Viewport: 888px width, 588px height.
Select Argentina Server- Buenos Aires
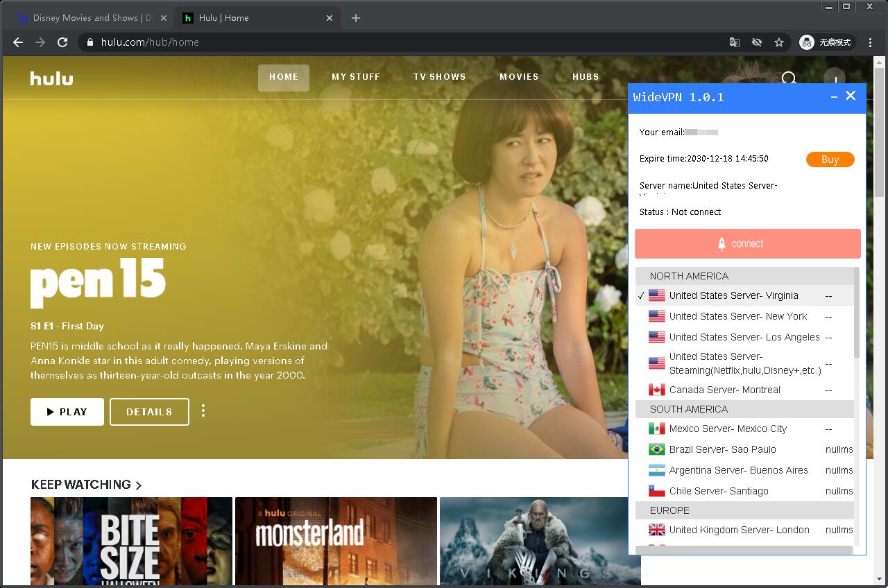pos(745,470)
